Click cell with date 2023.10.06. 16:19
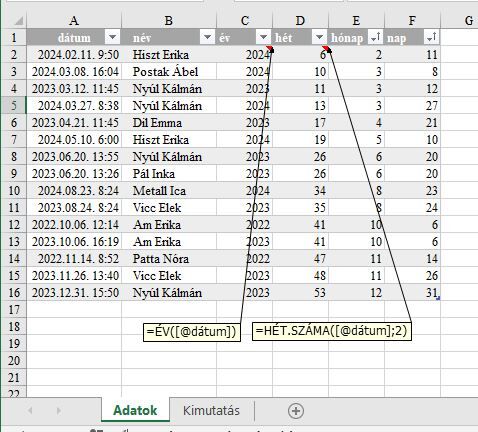Viewport: 478px width, 432px height. coord(74,241)
